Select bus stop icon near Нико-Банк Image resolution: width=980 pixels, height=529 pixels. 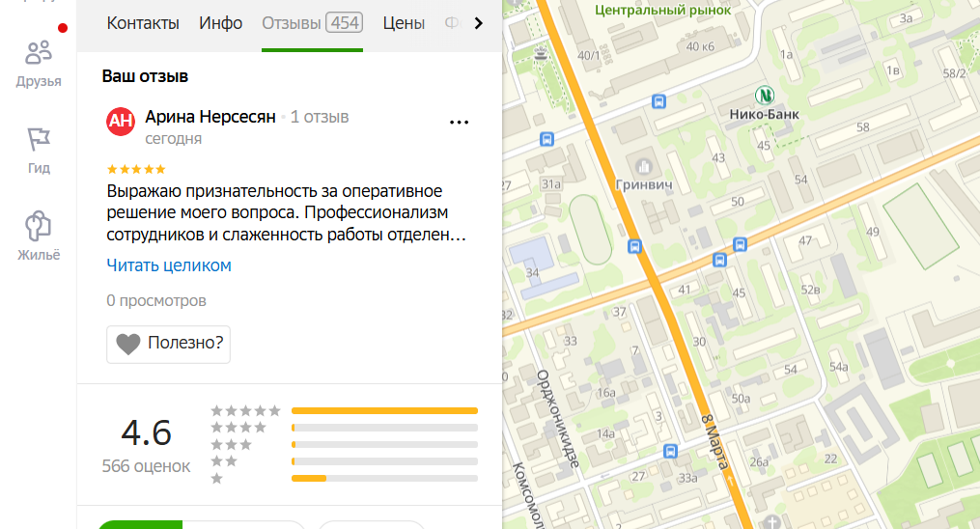[658, 101]
